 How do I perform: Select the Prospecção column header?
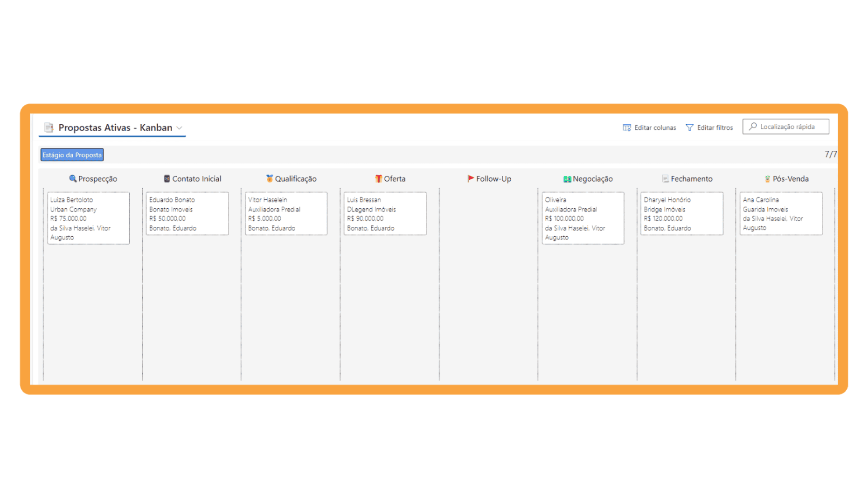pos(93,178)
